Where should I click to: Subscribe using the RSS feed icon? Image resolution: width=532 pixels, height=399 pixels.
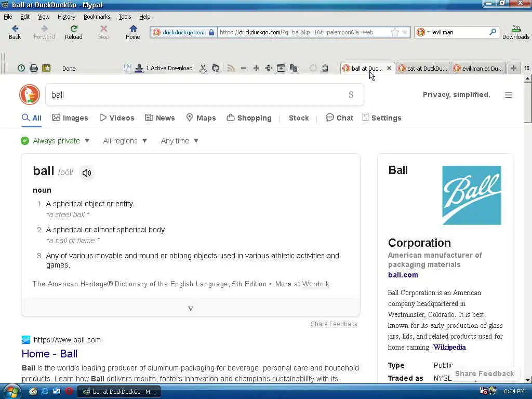231,68
